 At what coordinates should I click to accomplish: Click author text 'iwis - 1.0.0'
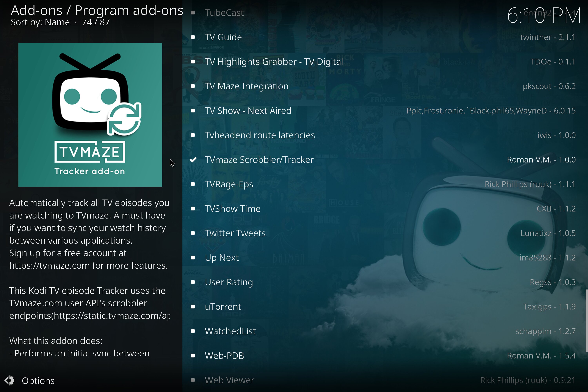(x=556, y=135)
